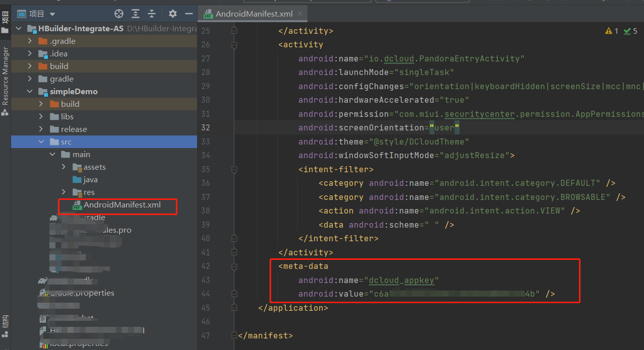Expand the .gradle folder in tree
This screenshot has height=350, width=644.
click(x=30, y=41)
